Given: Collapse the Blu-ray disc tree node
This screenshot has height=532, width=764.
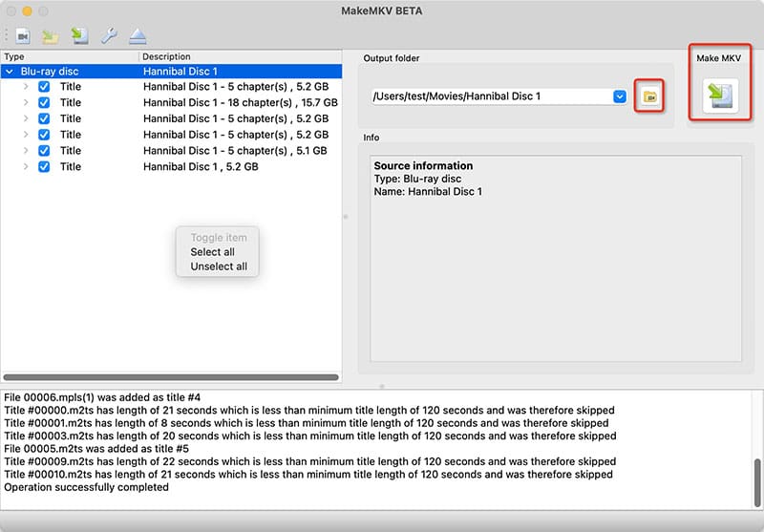Looking at the screenshot, I should (10, 71).
